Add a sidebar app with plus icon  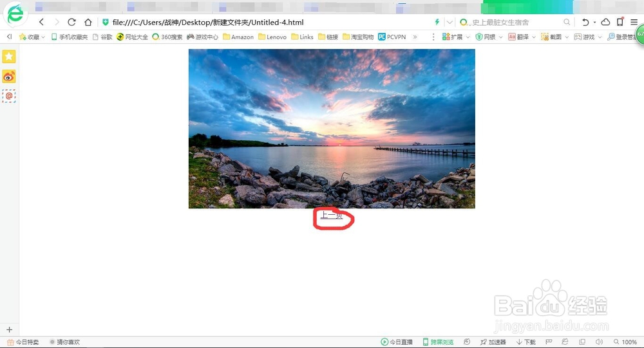[x=9, y=329]
